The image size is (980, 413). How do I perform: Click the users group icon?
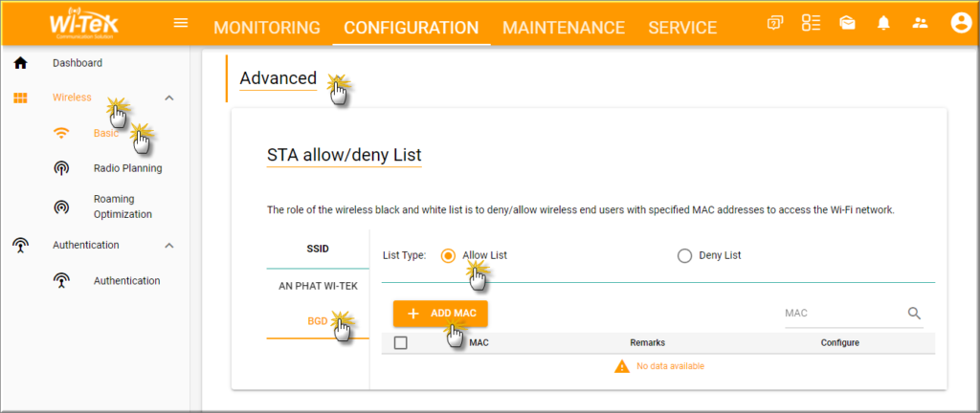coord(921,23)
